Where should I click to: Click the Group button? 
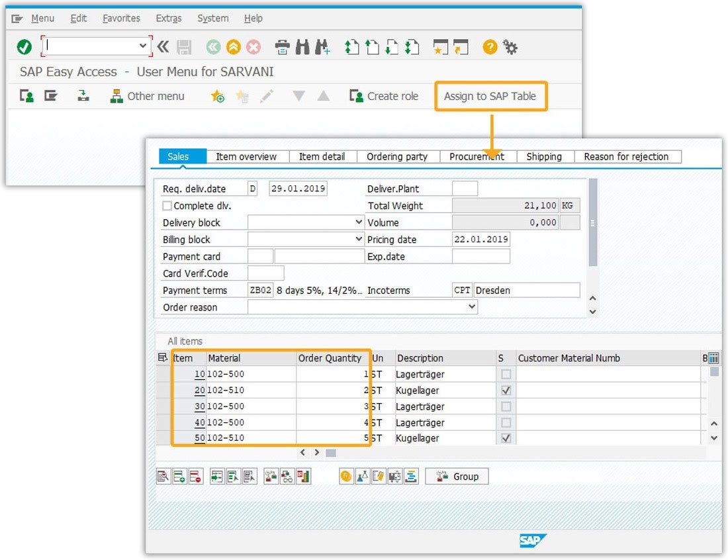457,477
